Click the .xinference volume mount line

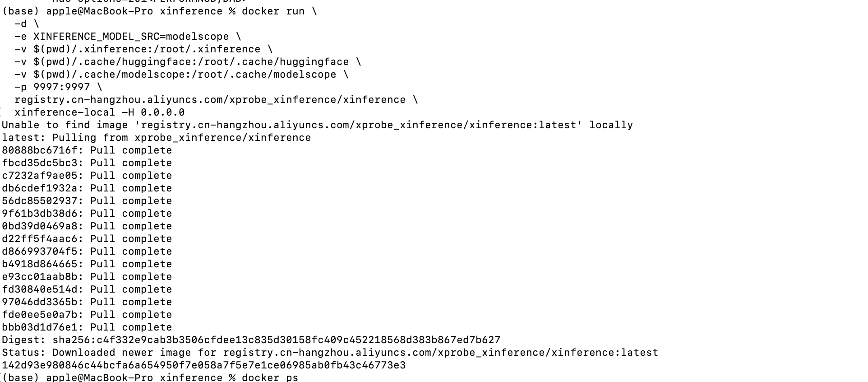143,49
